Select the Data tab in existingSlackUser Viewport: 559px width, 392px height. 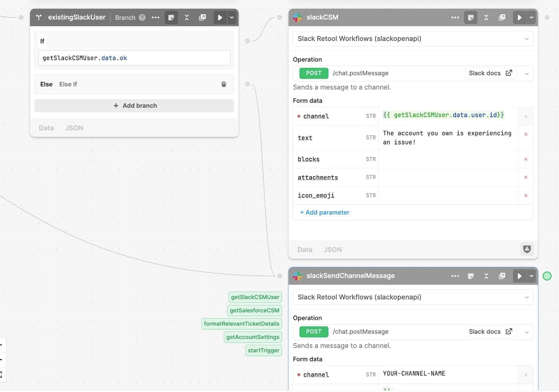[x=46, y=128]
